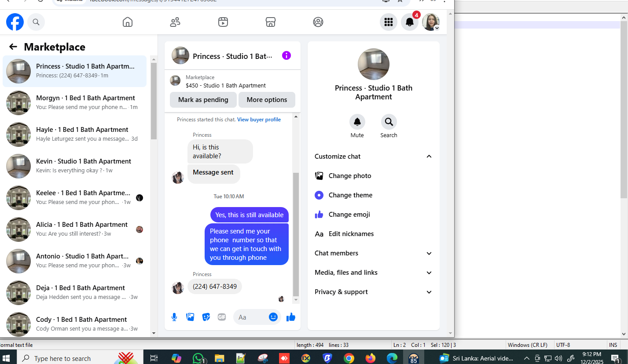Image resolution: width=628 pixels, height=364 pixels.
Task: Open Kevin Studio 1 Bath conversation
Action: [x=75, y=166]
